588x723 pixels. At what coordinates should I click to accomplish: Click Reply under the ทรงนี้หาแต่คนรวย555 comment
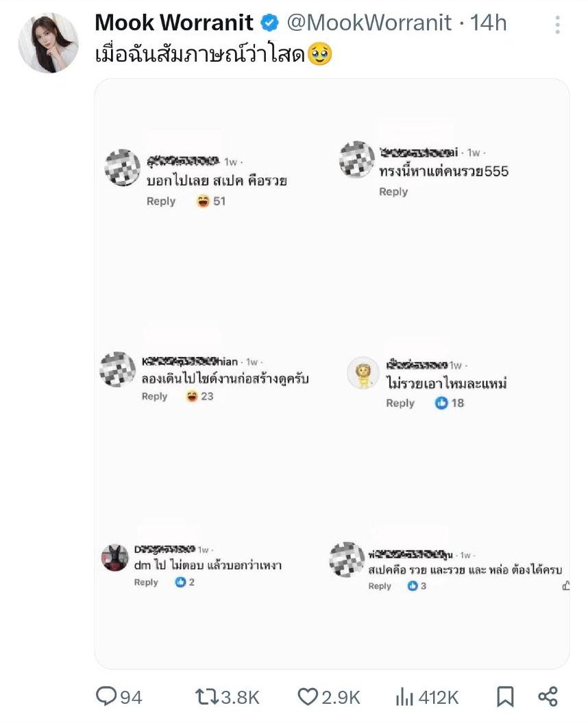click(393, 192)
